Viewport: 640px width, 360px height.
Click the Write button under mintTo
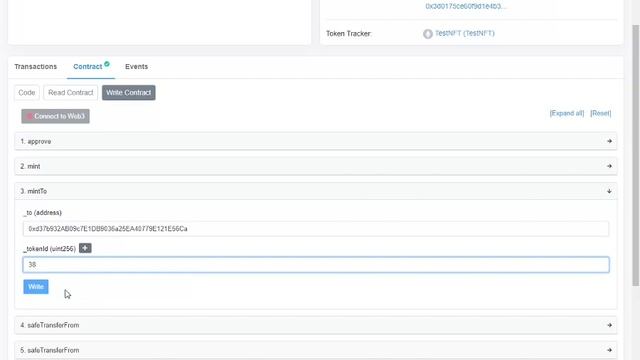(36, 287)
